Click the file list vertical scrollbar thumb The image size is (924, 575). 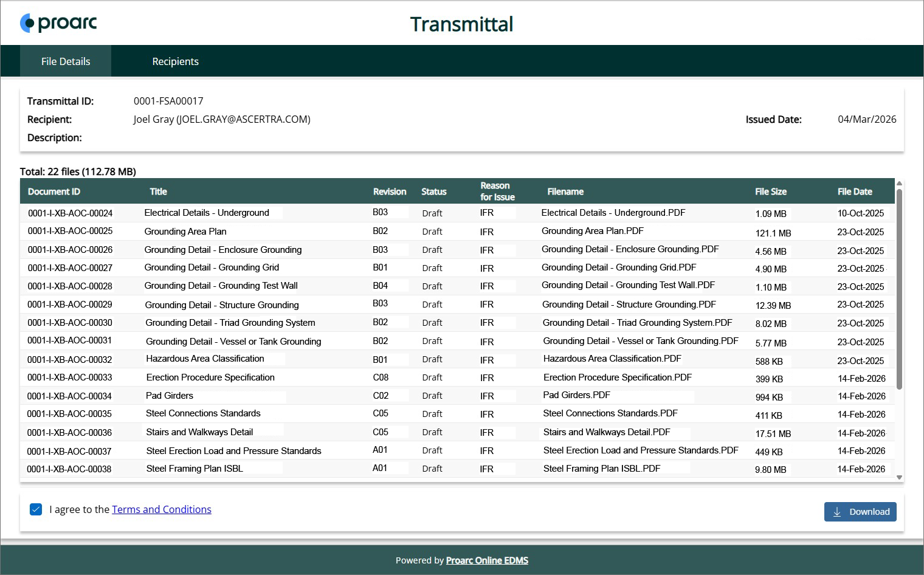(900, 289)
